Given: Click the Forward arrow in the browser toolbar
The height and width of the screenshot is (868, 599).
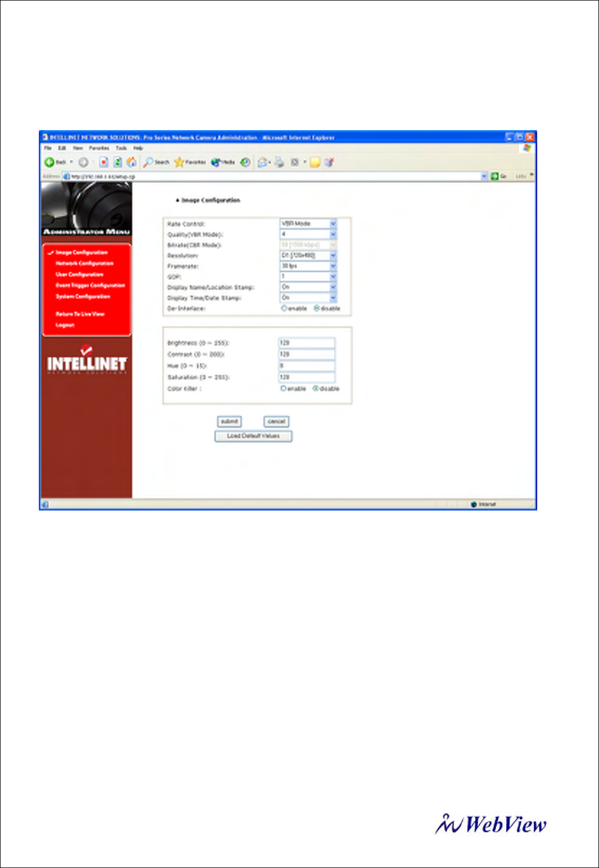Looking at the screenshot, I should coord(84,162).
